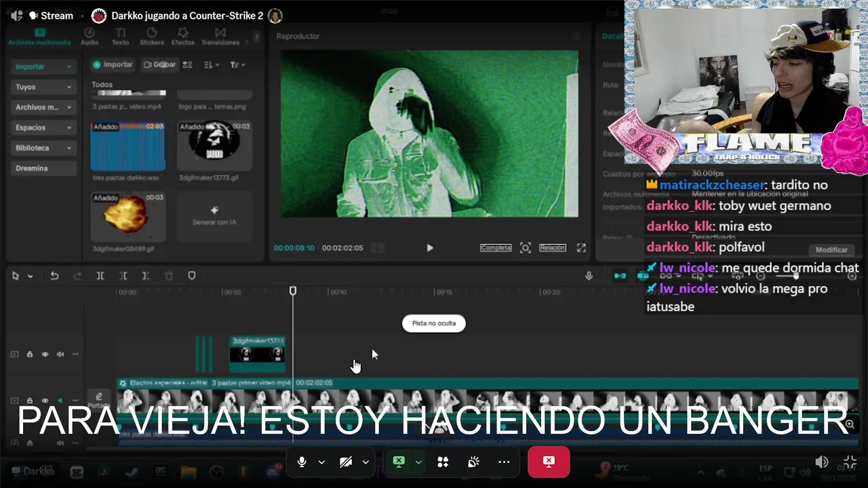Click the green Importar button
Viewport: 868px width, 488px height.
pos(113,65)
